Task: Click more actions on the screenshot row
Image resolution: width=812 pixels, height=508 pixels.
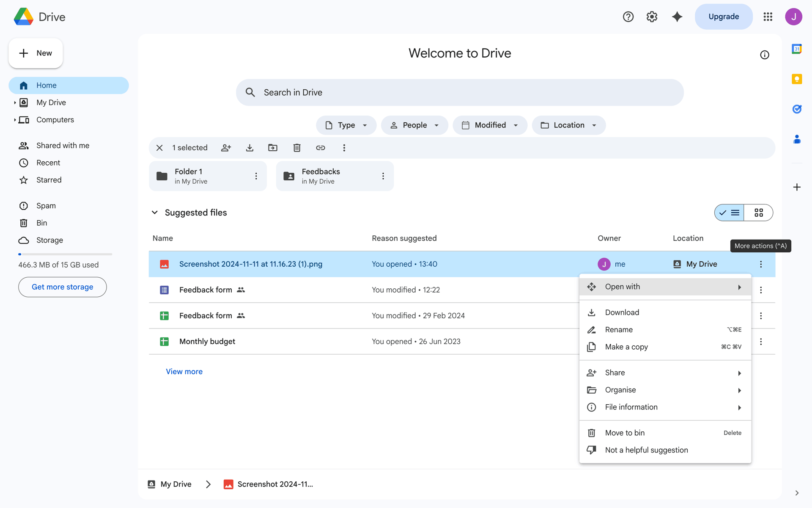Action: point(761,264)
